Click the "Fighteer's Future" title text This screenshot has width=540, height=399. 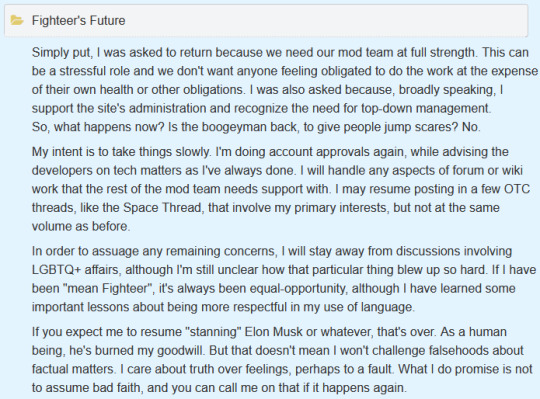pos(79,21)
